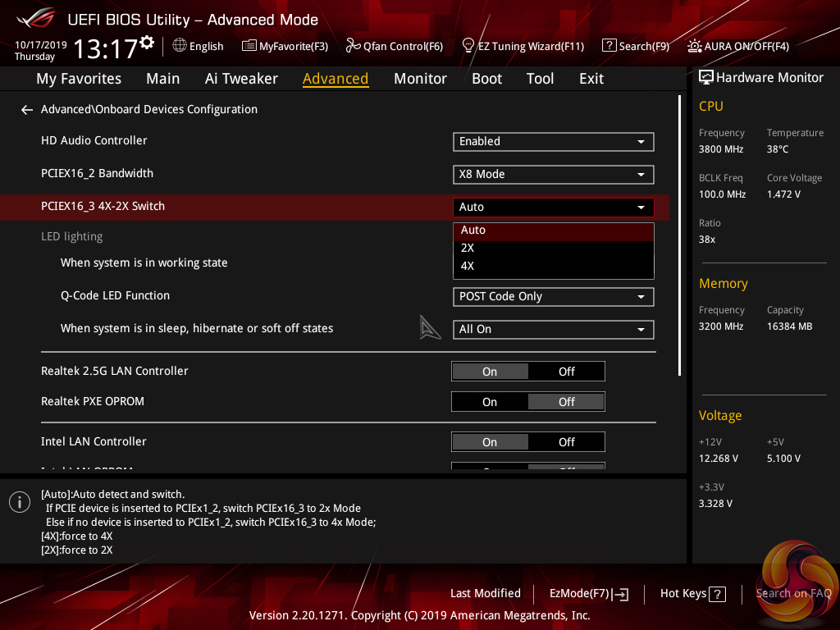
Task: Click the EzMode(F7) button
Action: point(588,594)
